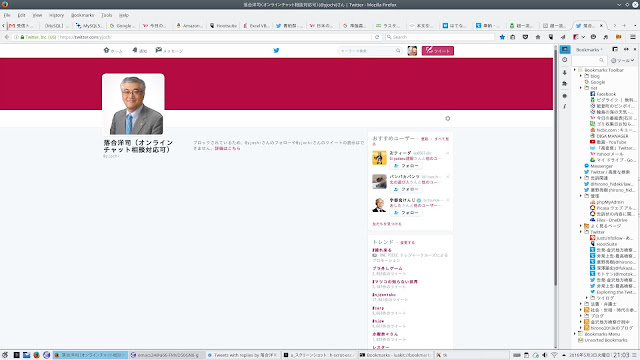Click the Firefox back arrow
This screenshot has height=360, width=640.
tap(7, 37)
